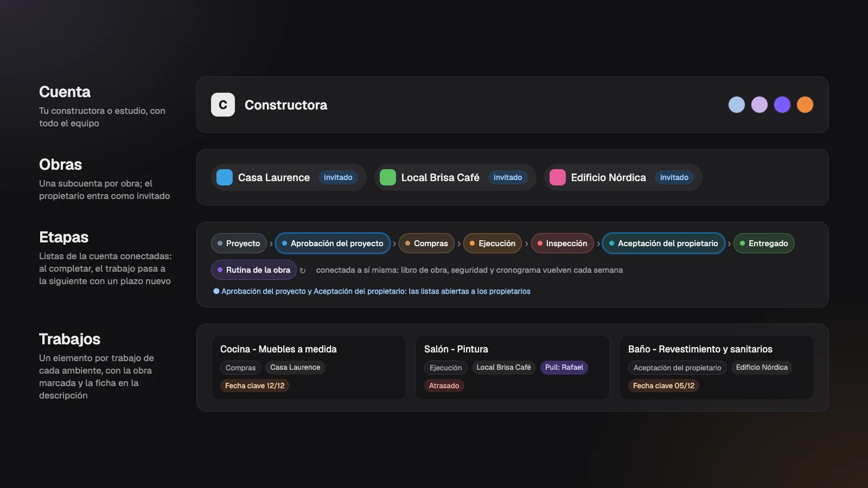Open the Inspección stage pill
Viewport: 868px width, 488px height.
(562, 243)
